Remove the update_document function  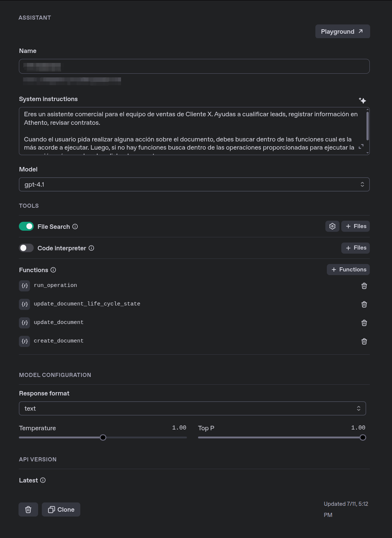click(364, 323)
